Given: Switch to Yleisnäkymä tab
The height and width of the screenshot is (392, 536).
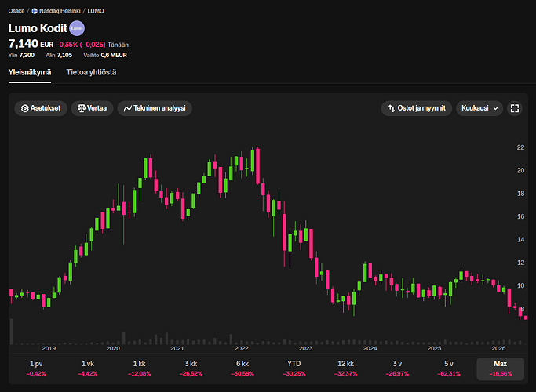Looking at the screenshot, I should (x=30, y=72).
